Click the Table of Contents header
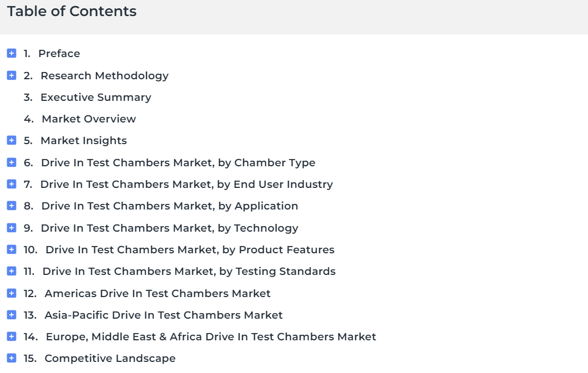Screen dimensions: 588x373 (72, 11)
